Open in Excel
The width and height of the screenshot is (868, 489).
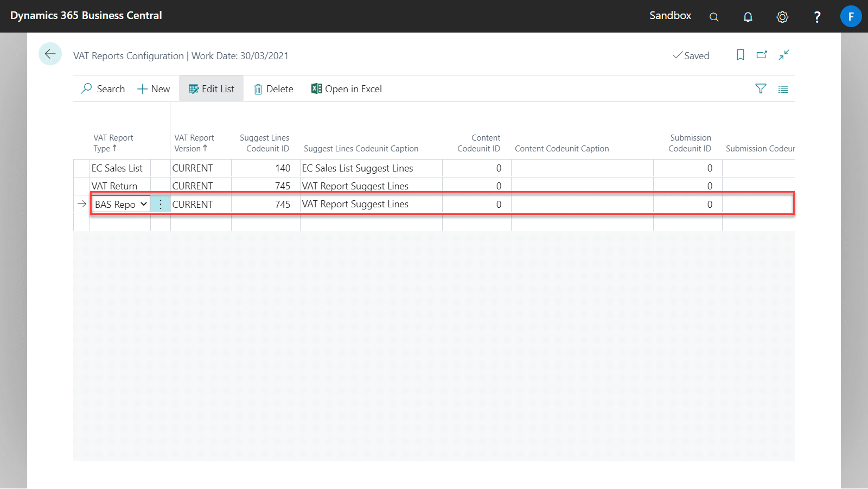tap(347, 89)
